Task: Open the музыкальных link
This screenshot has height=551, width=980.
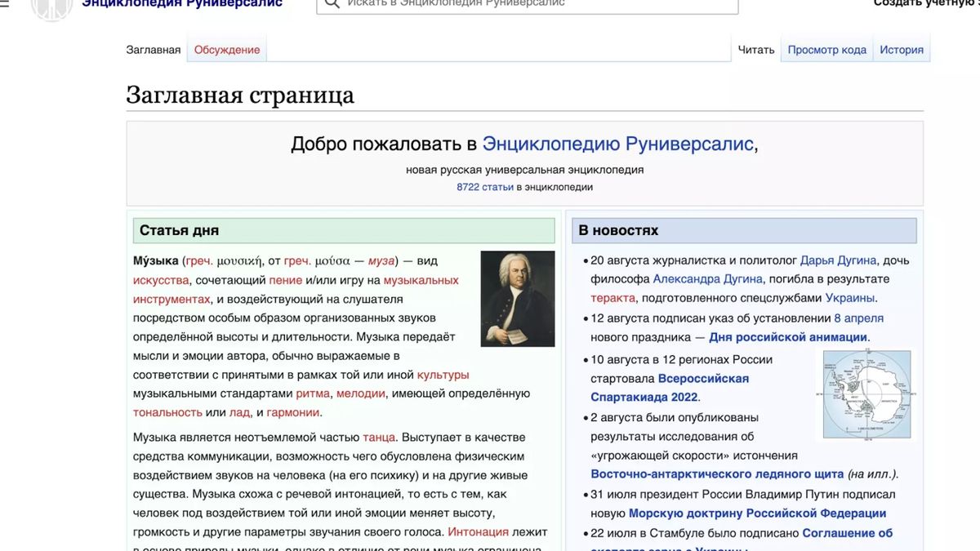Action: (421, 280)
